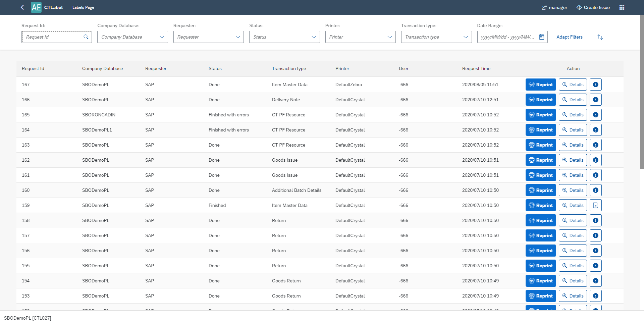Expand the Transaction type dropdown
Screen dimensions: 644x325
point(465,37)
